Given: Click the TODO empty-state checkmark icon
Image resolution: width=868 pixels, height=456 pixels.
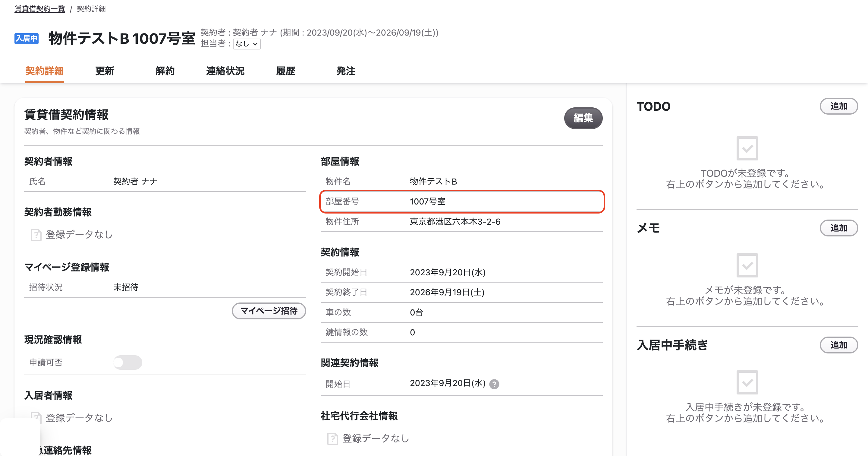Looking at the screenshot, I should click(747, 148).
